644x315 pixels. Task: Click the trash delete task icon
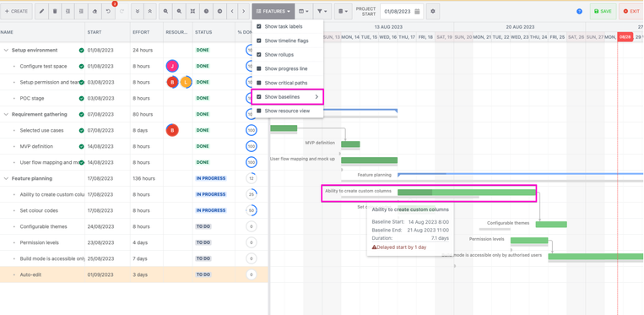(55, 12)
